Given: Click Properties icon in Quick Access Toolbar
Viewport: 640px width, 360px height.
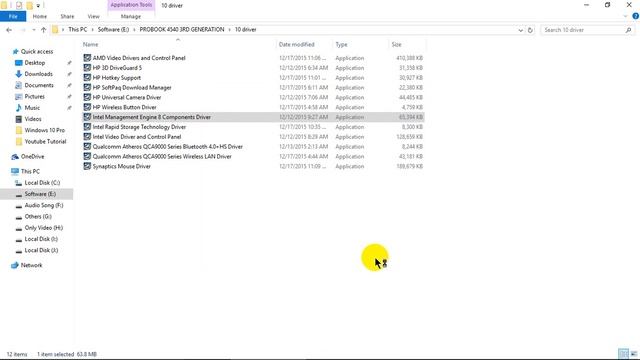Looking at the screenshot, I should (x=18, y=5).
